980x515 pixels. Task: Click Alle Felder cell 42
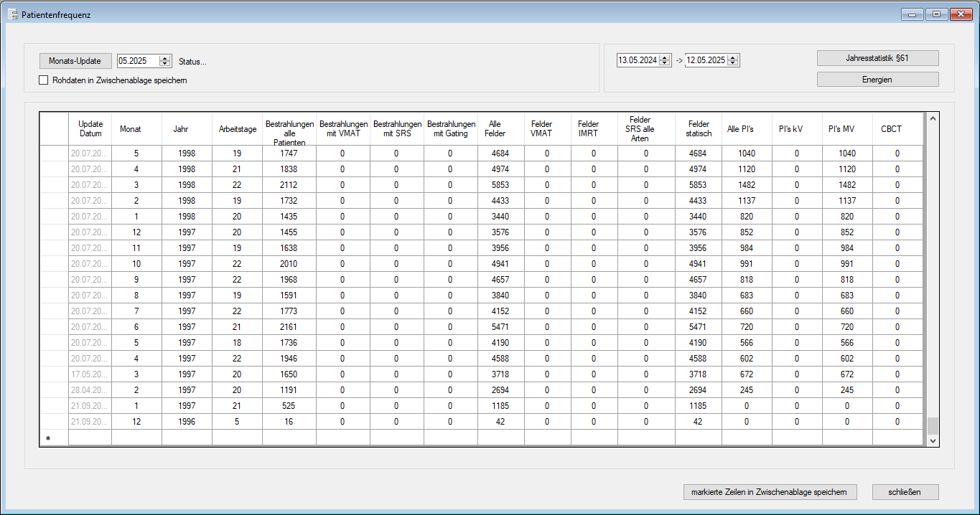point(501,422)
